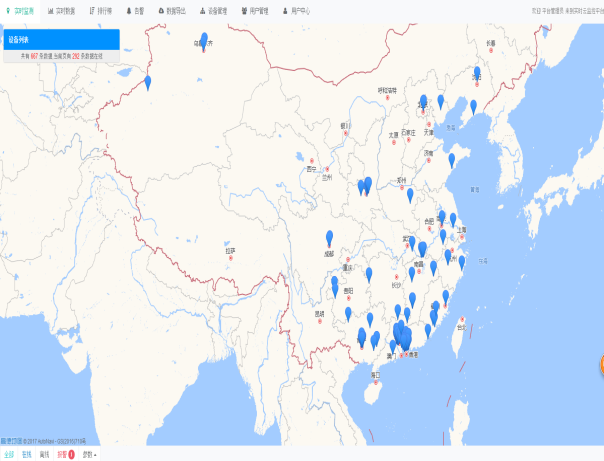The image size is (604, 461).
Task: Select the device marker near 成都
Action: click(x=330, y=238)
